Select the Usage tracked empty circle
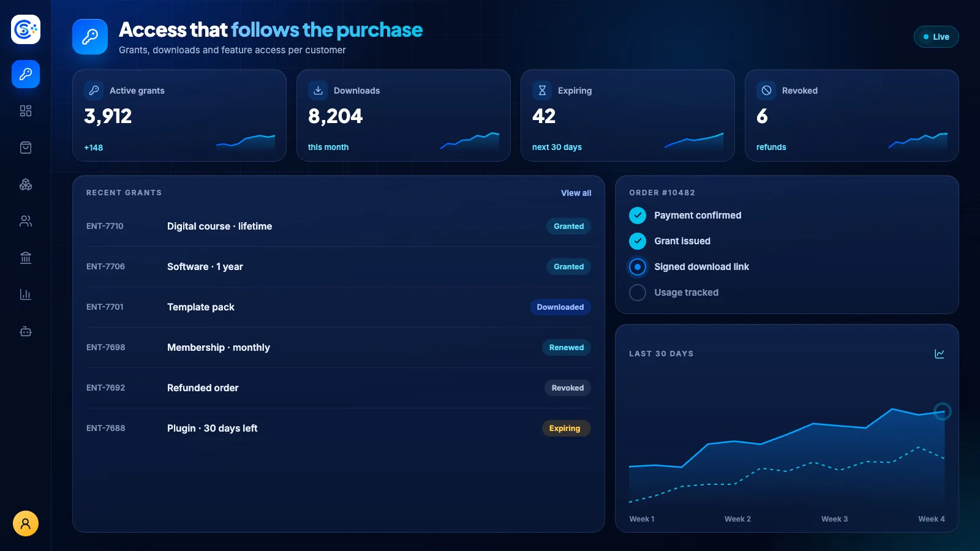This screenshot has width=980, height=551. point(638,293)
